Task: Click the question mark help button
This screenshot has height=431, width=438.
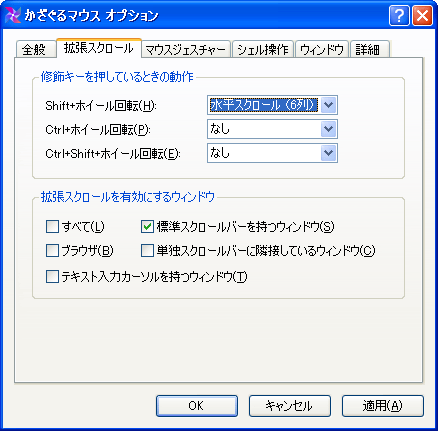Action: [x=399, y=15]
